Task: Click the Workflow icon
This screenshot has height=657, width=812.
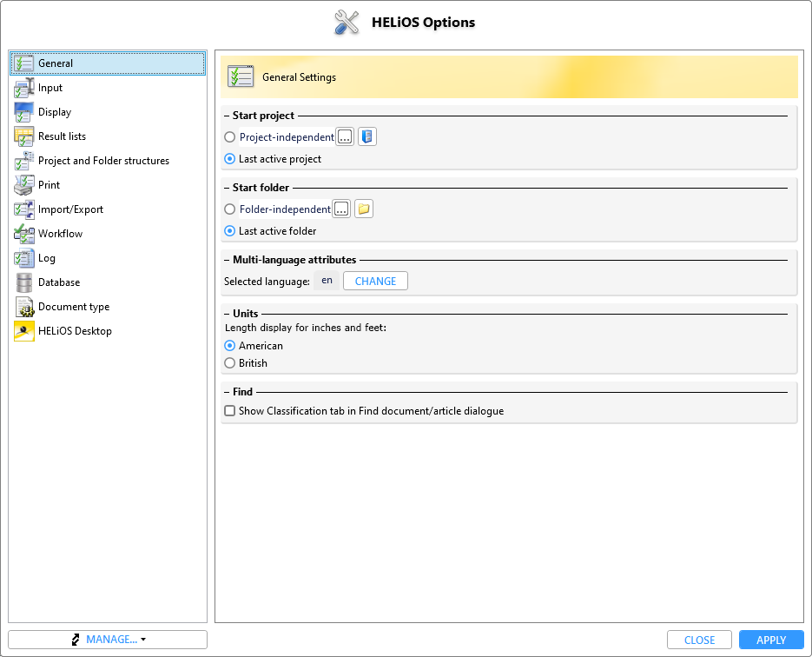Action: point(23,234)
